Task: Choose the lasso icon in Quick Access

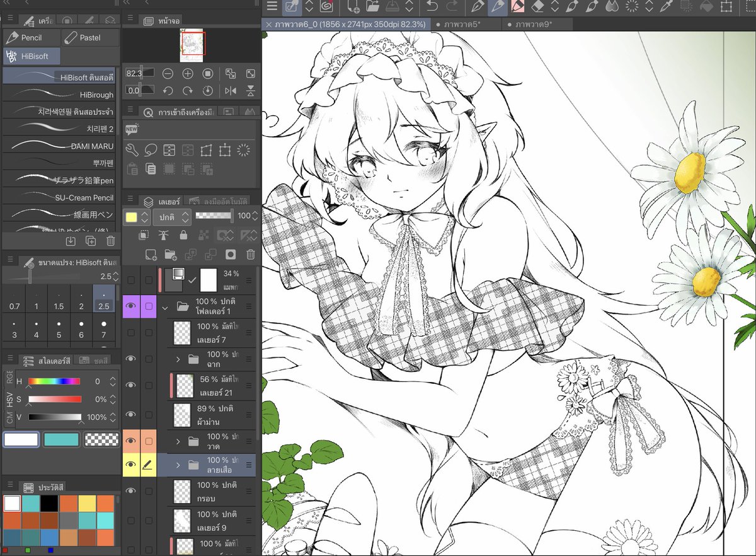Action: [151, 150]
